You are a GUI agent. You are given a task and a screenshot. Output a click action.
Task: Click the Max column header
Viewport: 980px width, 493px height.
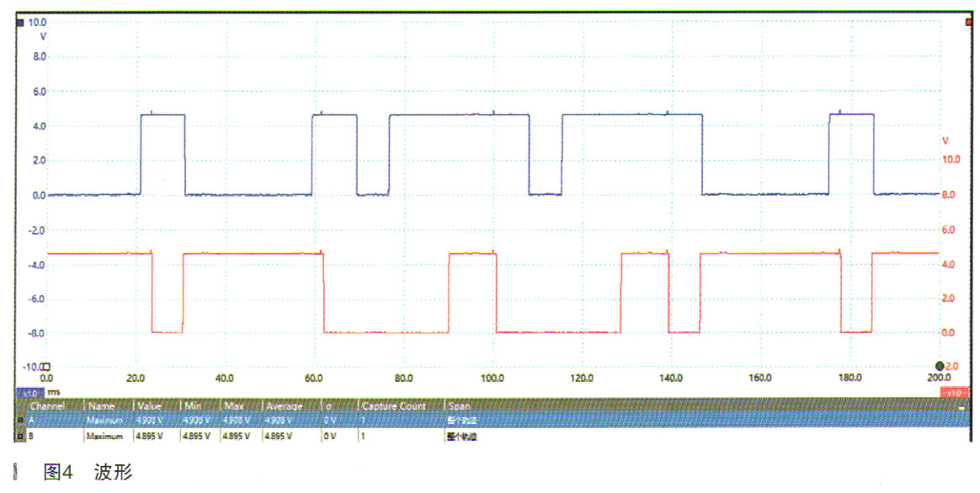point(234,406)
